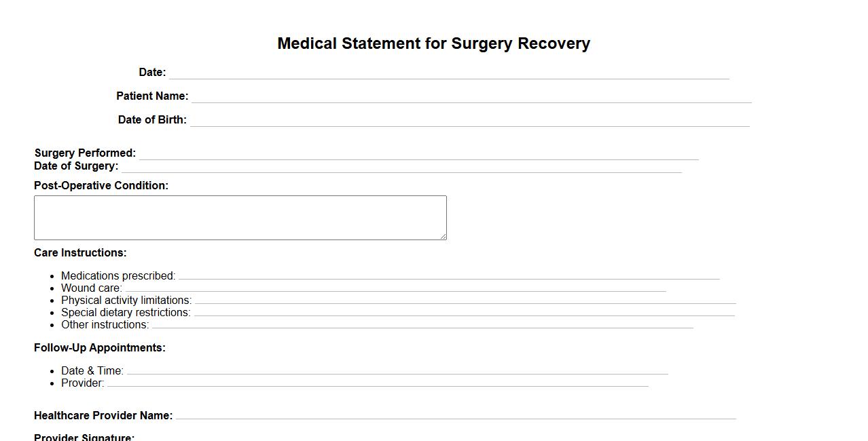Select the follow-up Provider input field
Screen dimensions: 868x441
pyautogui.click(x=377, y=383)
